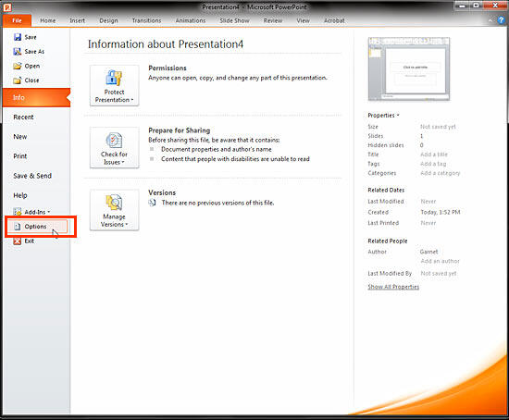Choose Save As from the File menu

tap(29, 51)
